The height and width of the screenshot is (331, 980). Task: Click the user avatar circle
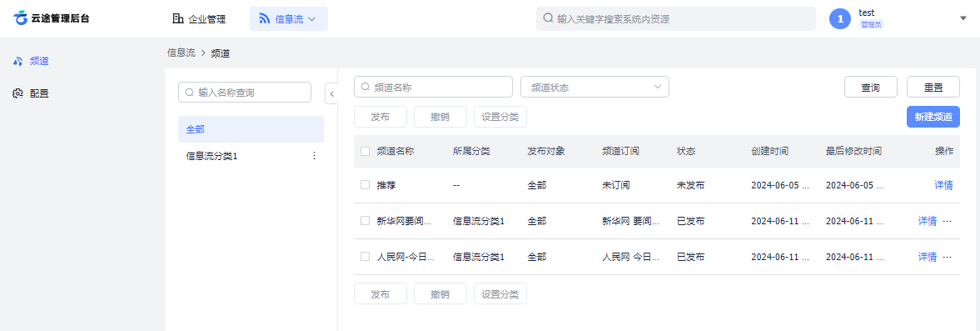tap(840, 19)
